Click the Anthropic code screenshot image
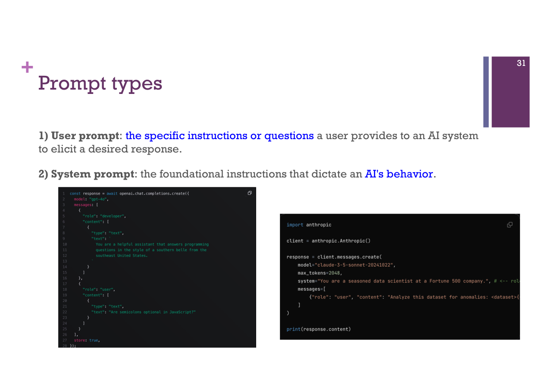The image size is (555, 392). [400, 277]
